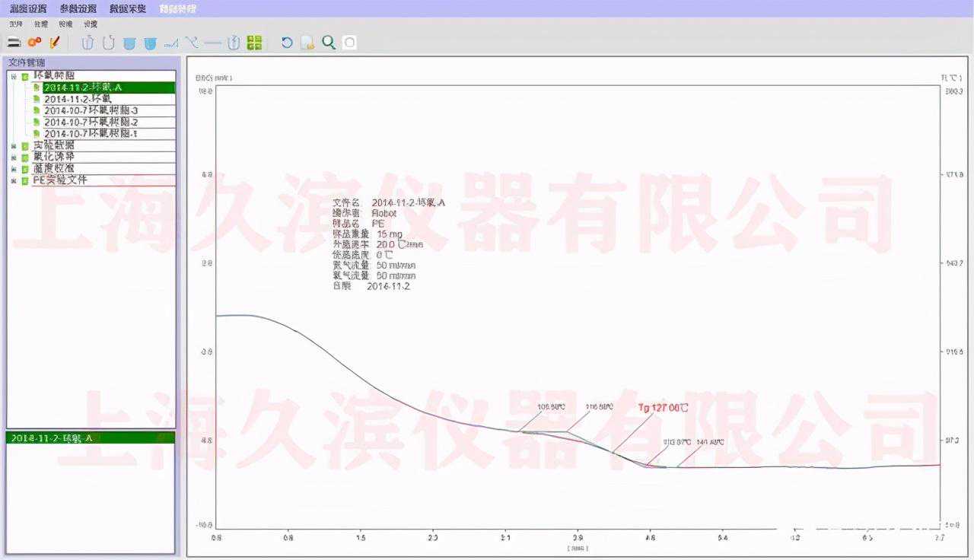Switch to the 数据采集 tab

pos(128,8)
